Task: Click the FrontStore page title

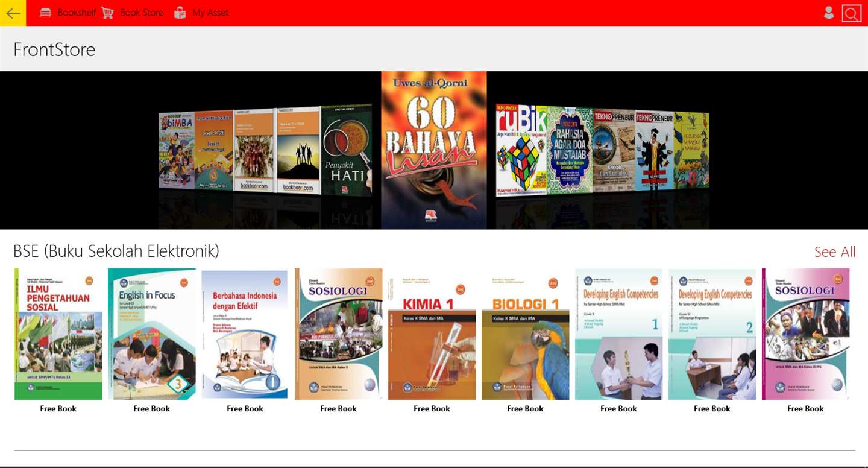Action: pos(54,49)
